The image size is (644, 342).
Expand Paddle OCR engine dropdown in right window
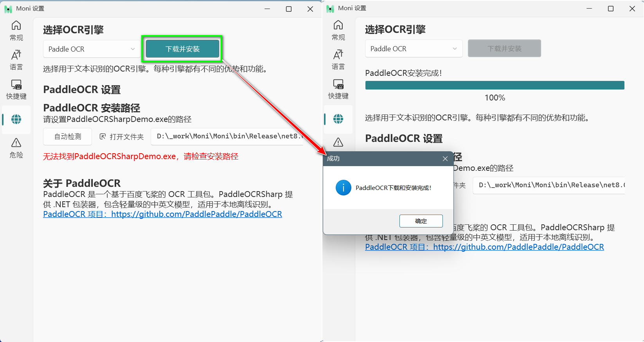point(414,49)
